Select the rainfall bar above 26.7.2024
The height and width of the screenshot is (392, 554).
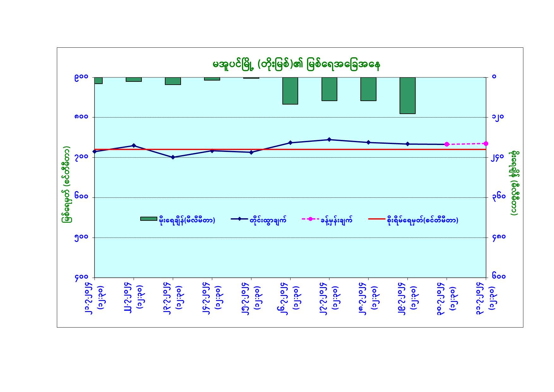tap(290, 91)
